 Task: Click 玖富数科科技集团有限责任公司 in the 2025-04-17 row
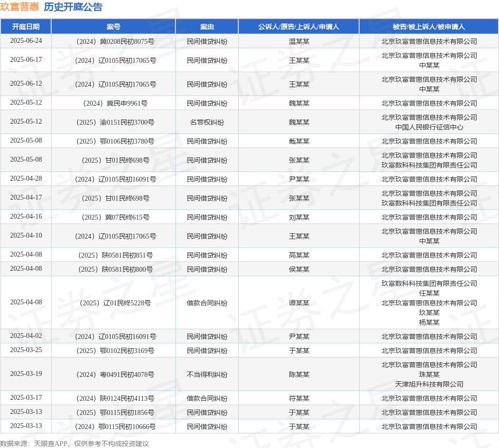click(429, 203)
